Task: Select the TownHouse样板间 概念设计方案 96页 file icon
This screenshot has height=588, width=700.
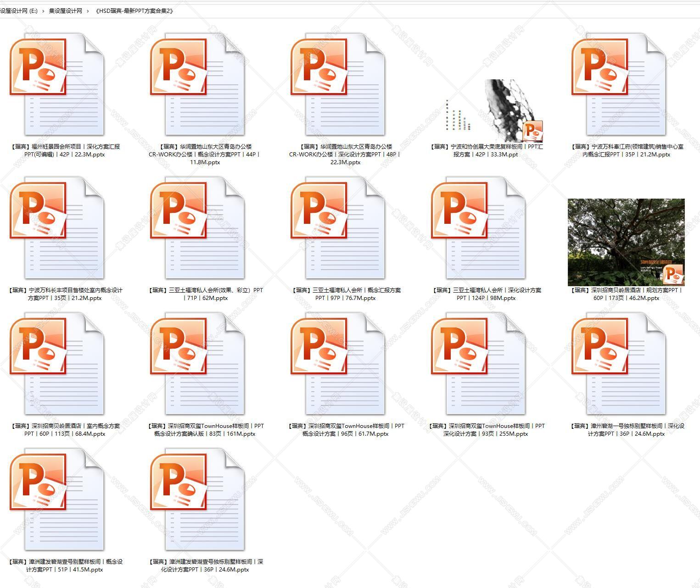Action: (x=338, y=364)
